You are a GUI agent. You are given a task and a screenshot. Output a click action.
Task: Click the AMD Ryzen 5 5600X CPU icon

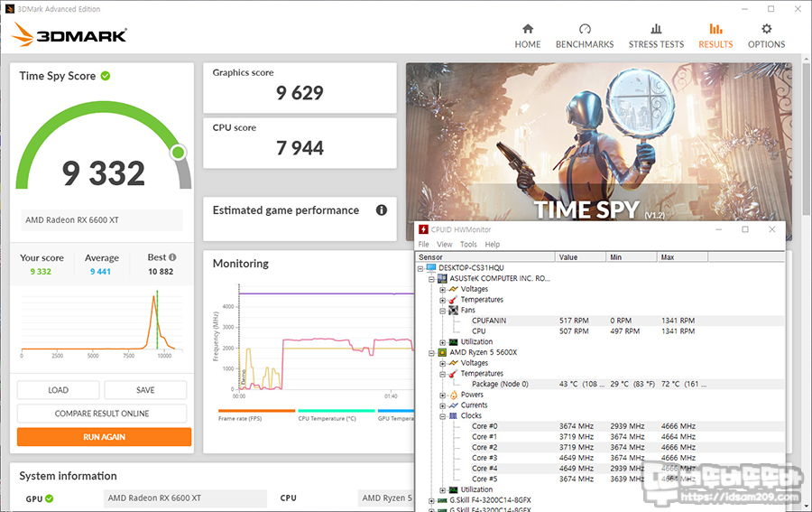point(442,352)
